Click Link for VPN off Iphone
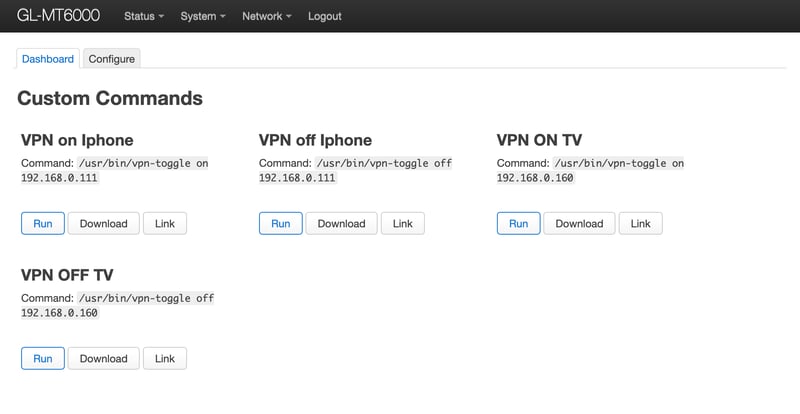 point(403,223)
